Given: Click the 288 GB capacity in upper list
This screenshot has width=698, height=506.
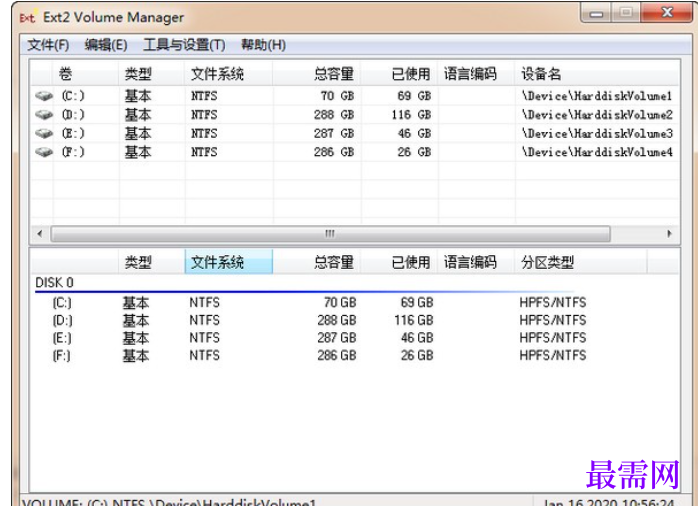Looking at the screenshot, I should point(334,114).
